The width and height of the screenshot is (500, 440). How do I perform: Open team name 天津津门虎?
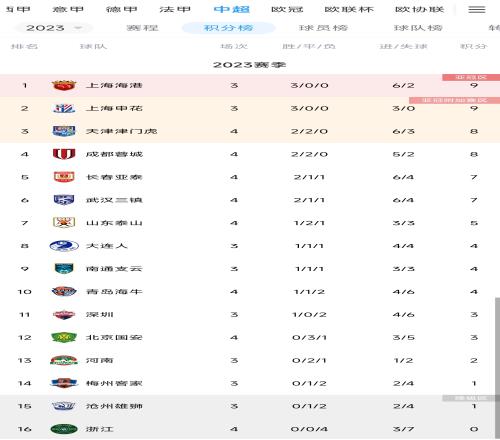pos(122,131)
